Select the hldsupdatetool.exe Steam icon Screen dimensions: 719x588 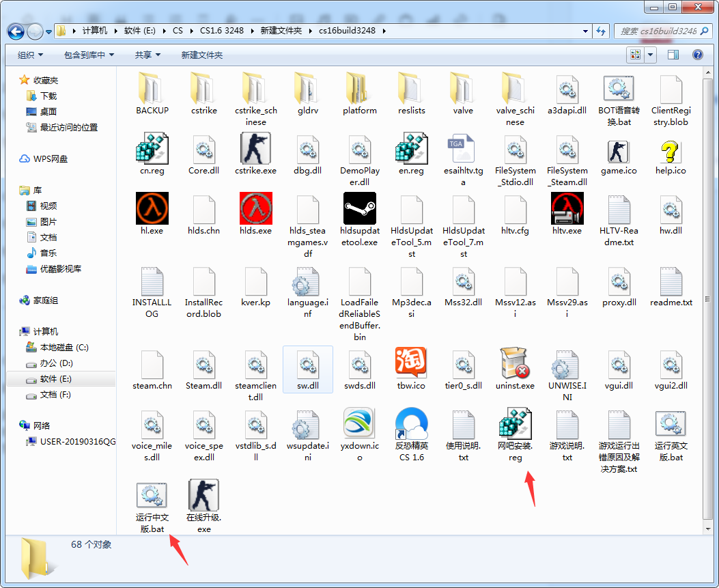tap(359, 208)
